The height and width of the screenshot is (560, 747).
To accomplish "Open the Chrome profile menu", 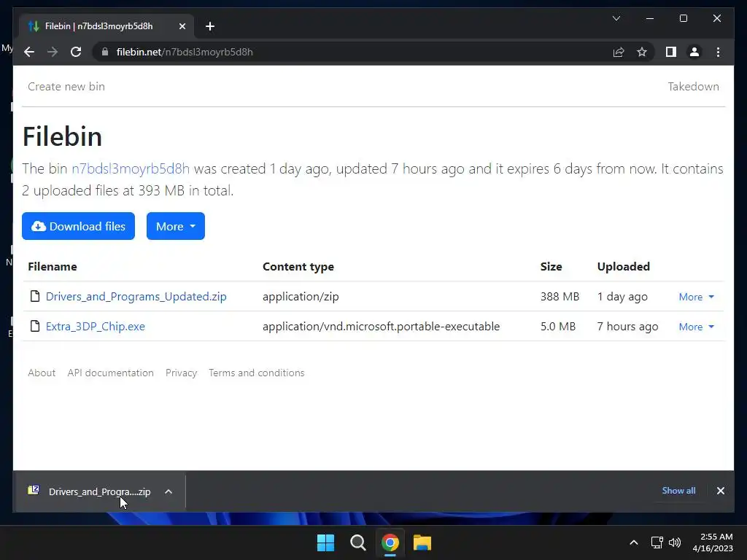I will (694, 52).
